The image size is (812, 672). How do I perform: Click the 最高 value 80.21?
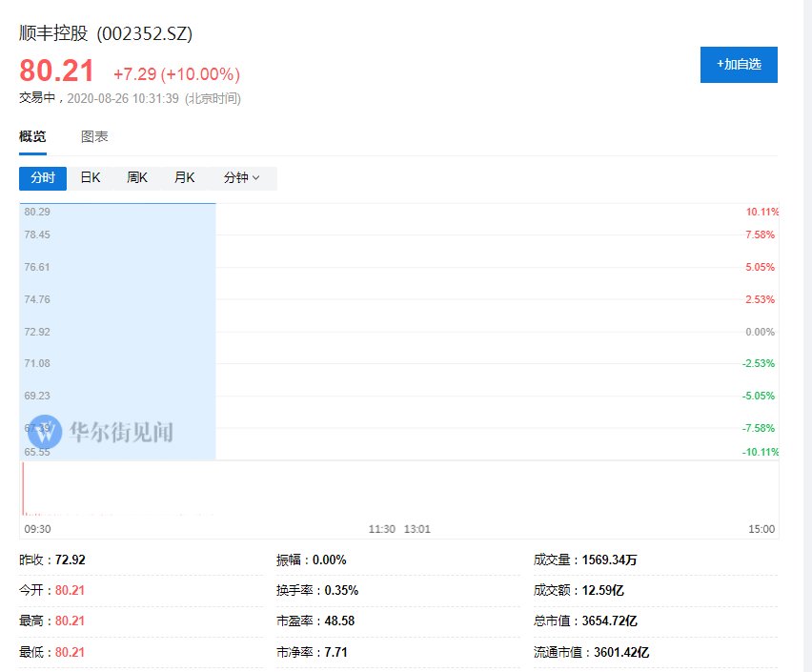coord(70,621)
